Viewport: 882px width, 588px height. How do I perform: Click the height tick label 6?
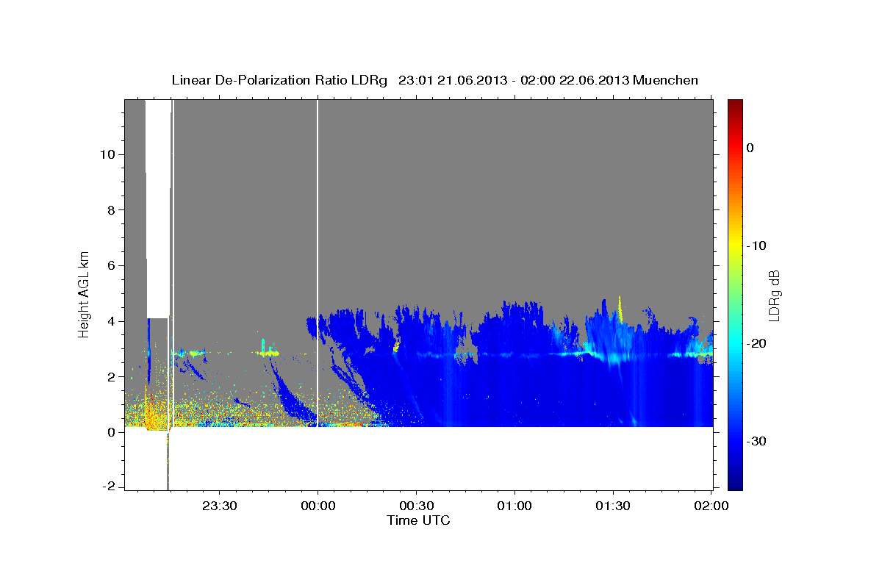coord(112,265)
